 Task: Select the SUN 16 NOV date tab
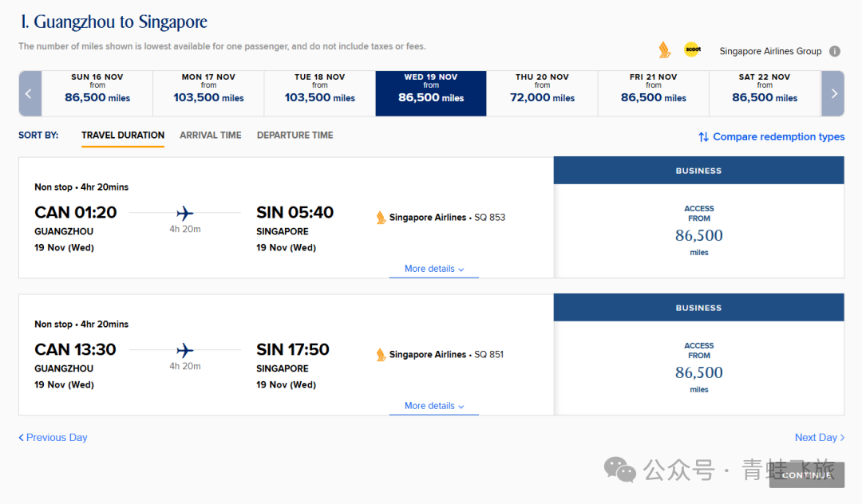pyautogui.click(x=97, y=93)
